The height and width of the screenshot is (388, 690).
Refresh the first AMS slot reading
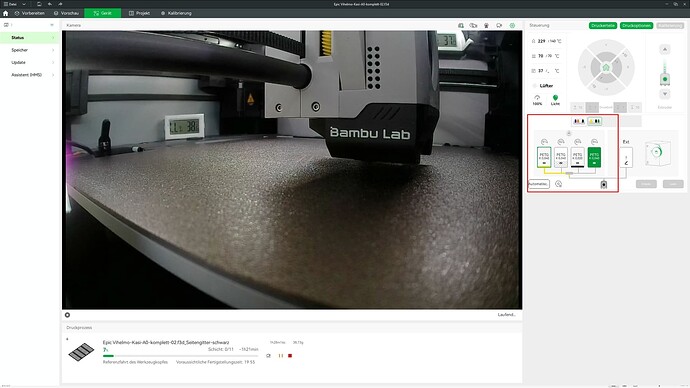[x=544, y=142]
